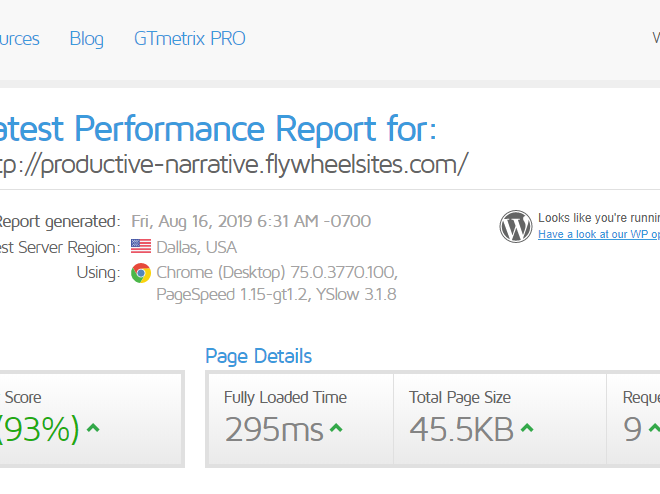Click the 295ms fully loaded time value
The image size is (660, 494).
[274, 430]
